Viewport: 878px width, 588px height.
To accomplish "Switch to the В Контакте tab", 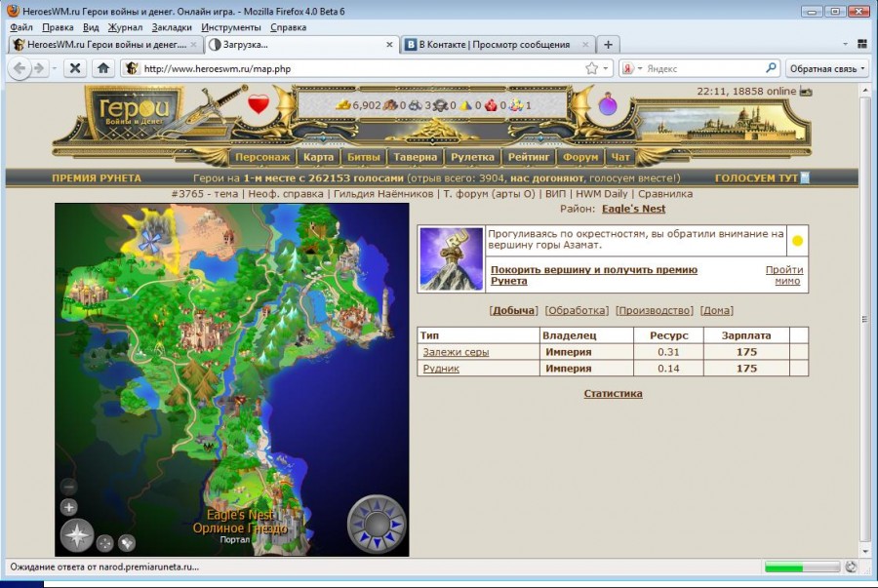I will pyautogui.click(x=497, y=44).
